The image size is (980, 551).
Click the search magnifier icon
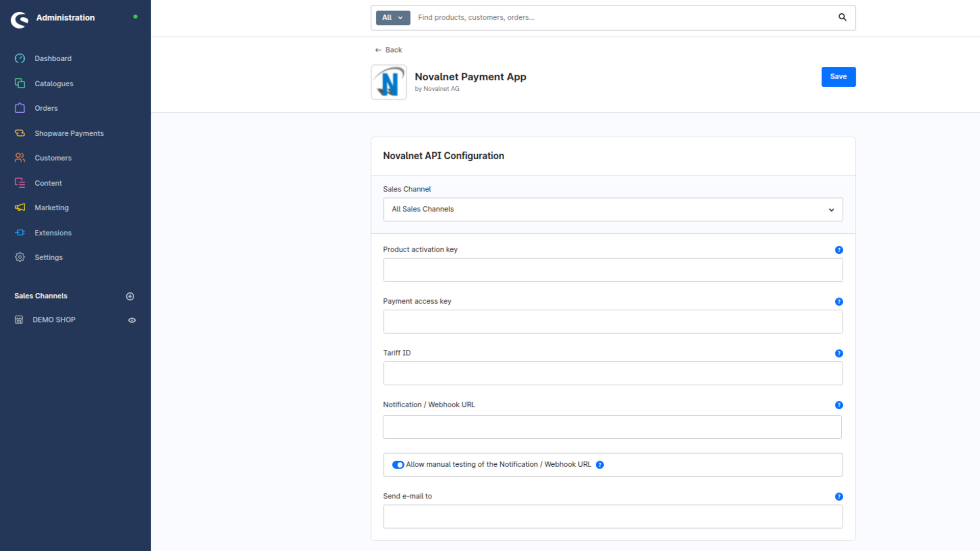tap(842, 17)
